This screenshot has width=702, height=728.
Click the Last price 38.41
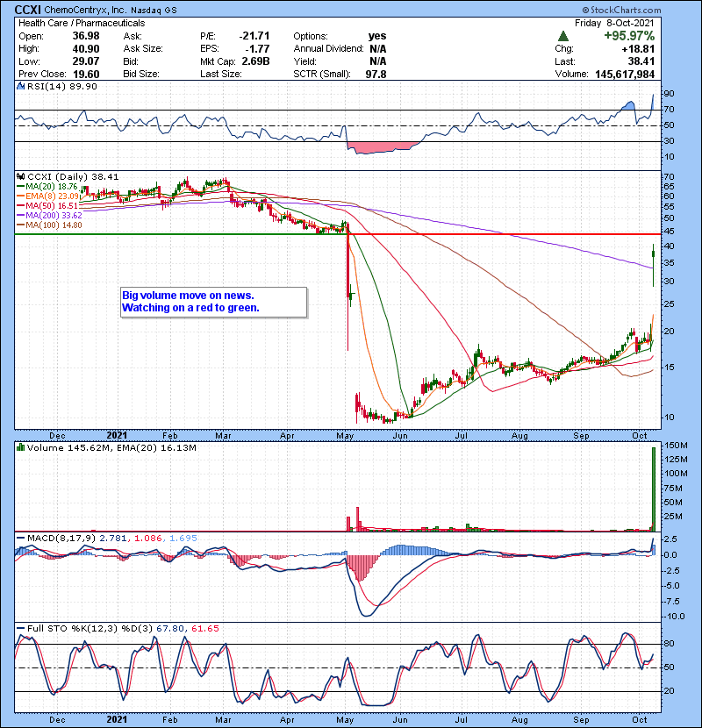tap(641, 61)
